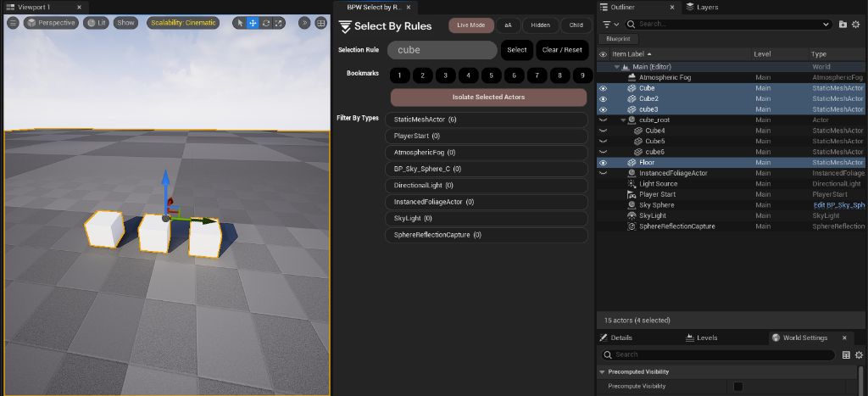Image resolution: width=868 pixels, height=396 pixels.
Task: Show the hidden Cube4 actor
Action: pyautogui.click(x=604, y=131)
